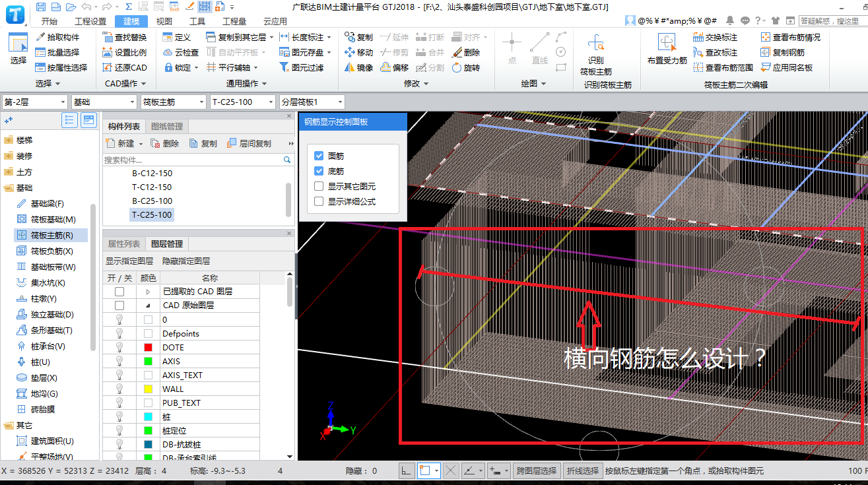Switch to 工程量 ribbon tab
This screenshot has width=868, height=485.
point(234,21)
